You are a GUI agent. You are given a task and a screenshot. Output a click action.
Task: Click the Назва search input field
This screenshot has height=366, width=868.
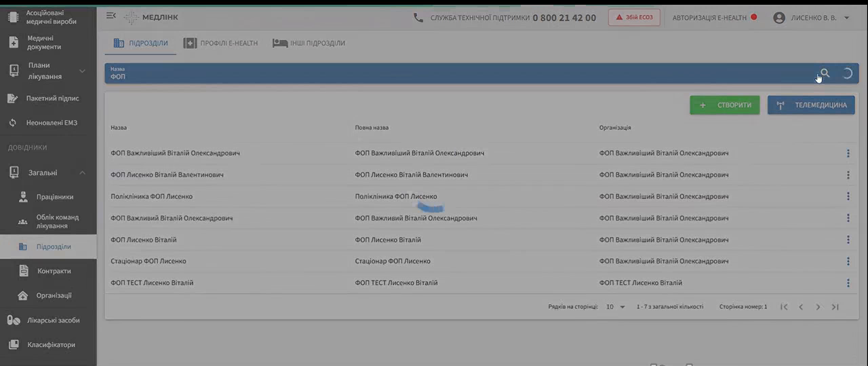(x=461, y=73)
